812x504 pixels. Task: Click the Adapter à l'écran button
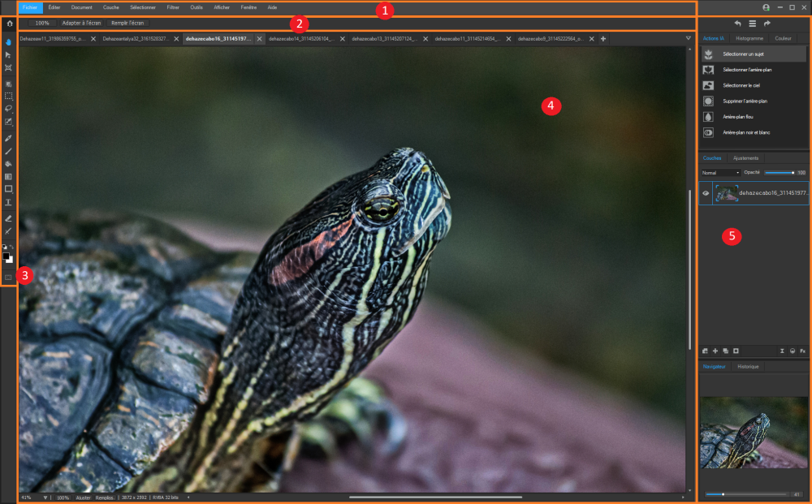pyautogui.click(x=81, y=23)
